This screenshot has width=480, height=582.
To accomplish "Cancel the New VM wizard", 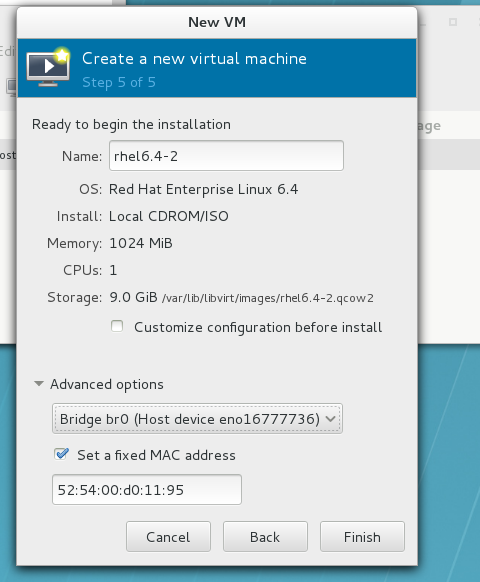I will point(168,536).
